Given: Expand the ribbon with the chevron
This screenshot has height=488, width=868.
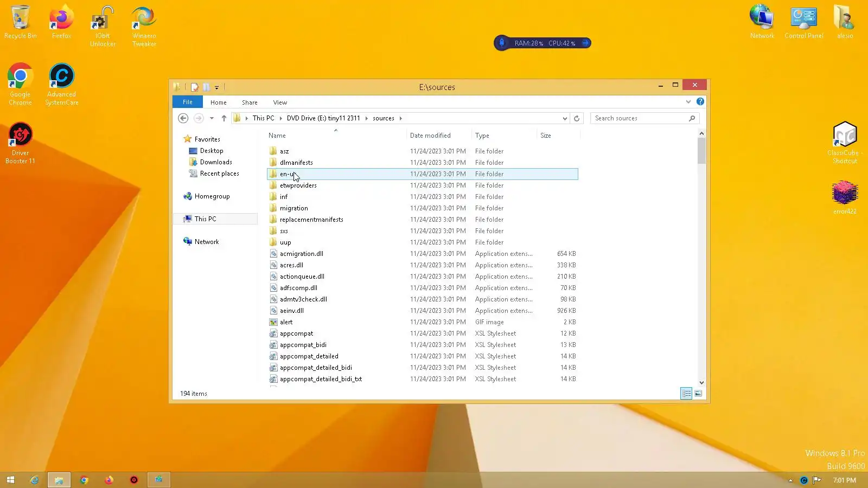Looking at the screenshot, I should click(688, 101).
